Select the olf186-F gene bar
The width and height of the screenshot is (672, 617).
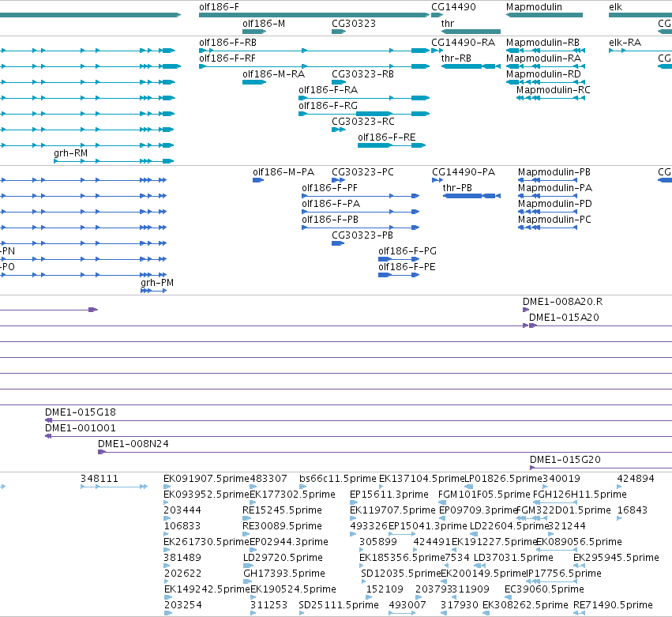click(x=314, y=15)
